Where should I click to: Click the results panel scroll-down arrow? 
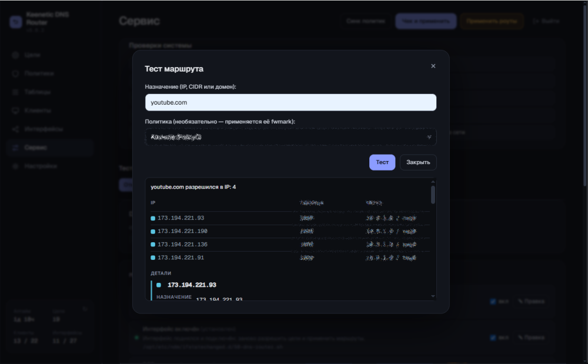pyautogui.click(x=433, y=296)
